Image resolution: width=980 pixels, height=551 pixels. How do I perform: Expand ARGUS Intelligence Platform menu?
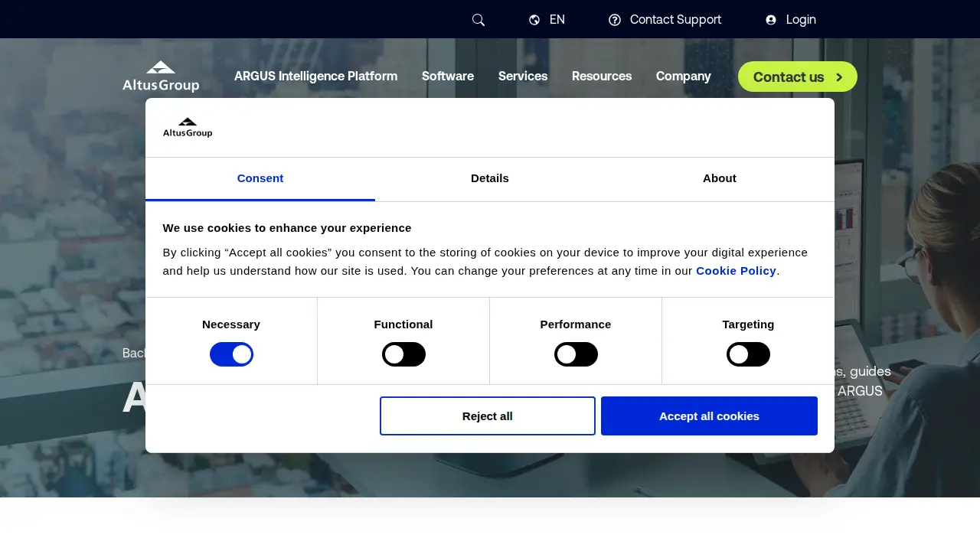click(315, 77)
